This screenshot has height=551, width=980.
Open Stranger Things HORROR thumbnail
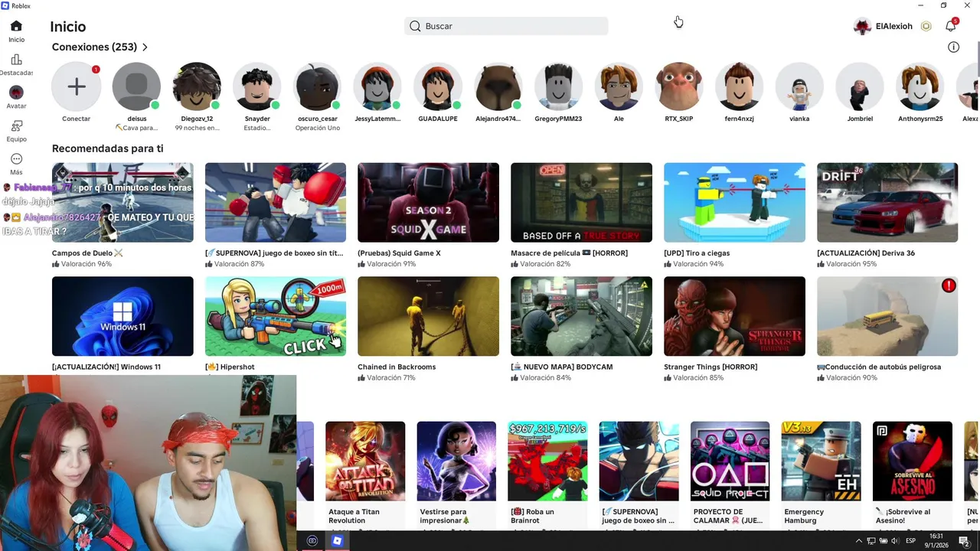click(x=734, y=316)
